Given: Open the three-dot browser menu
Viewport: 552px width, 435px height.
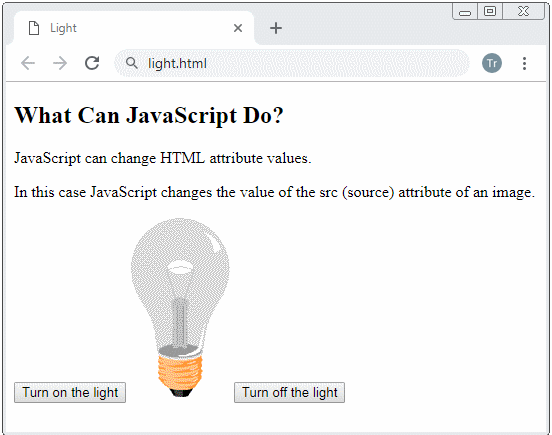Looking at the screenshot, I should click(x=524, y=63).
